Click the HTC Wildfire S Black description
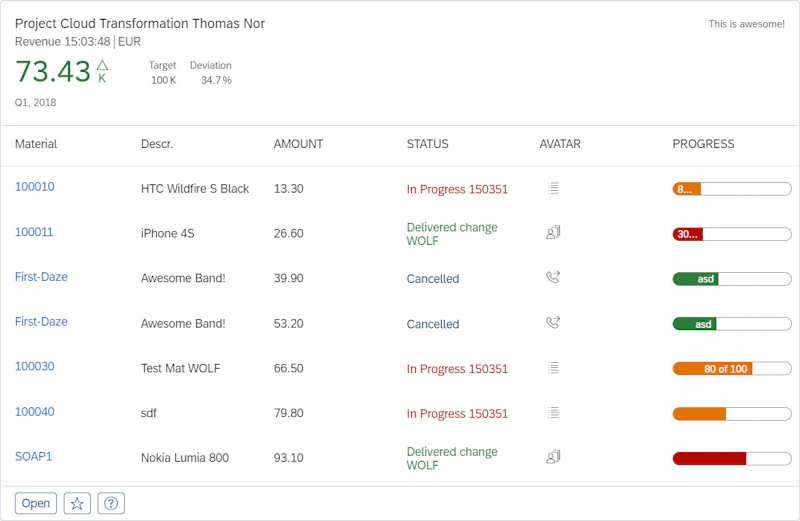800x521 pixels. [x=195, y=189]
